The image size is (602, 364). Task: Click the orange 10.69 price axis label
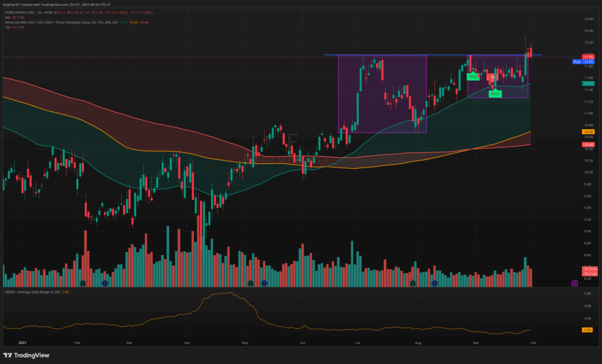pyautogui.click(x=588, y=132)
